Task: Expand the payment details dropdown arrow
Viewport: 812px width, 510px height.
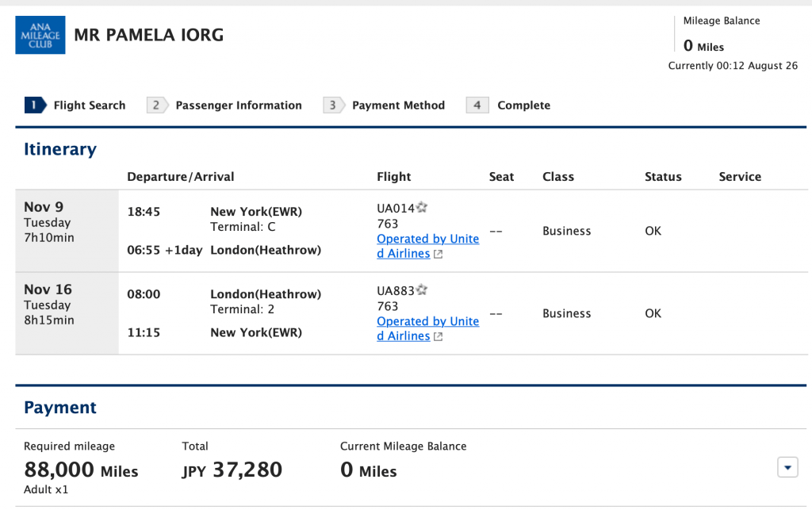Action: click(787, 467)
